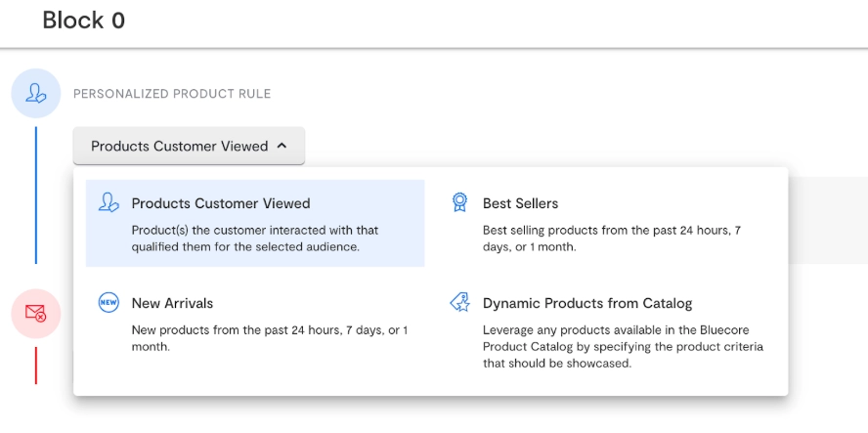Click the red vertical connector line
This screenshot has width=868, height=433.
36,365
